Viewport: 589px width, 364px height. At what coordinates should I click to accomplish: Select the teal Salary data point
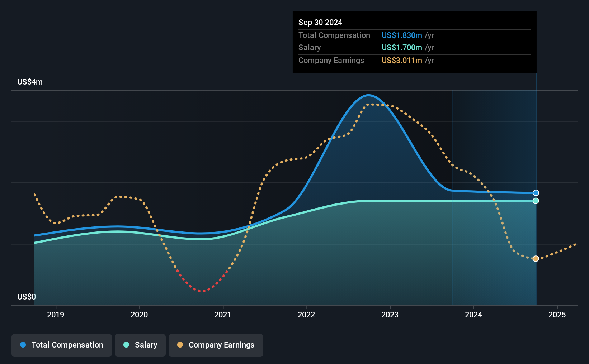(x=536, y=201)
